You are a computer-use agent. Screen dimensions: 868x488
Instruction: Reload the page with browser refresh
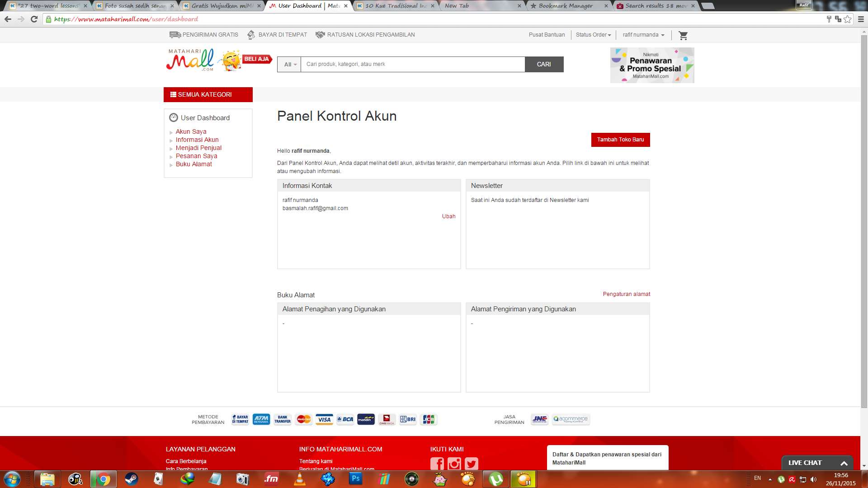click(x=34, y=19)
